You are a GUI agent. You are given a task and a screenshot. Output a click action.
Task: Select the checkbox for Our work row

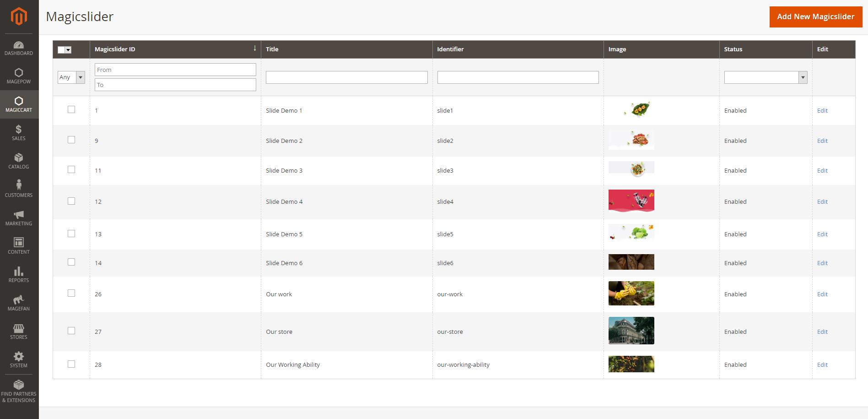71,293
